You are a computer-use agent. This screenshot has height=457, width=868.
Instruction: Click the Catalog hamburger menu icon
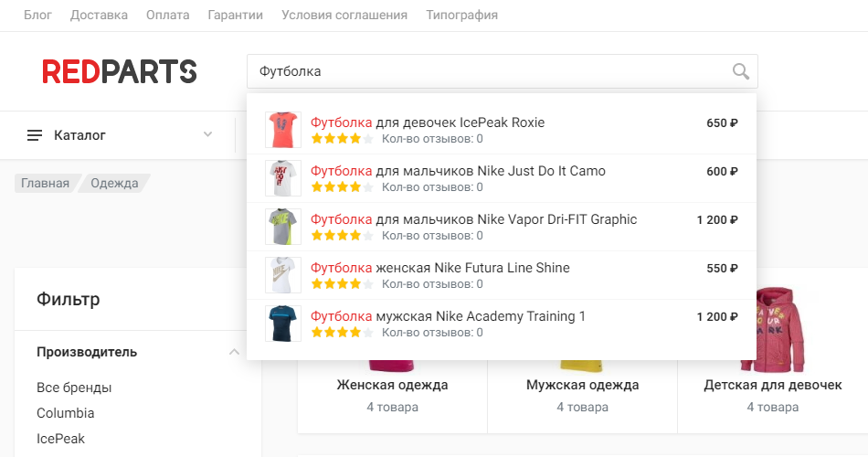tap(35, 135)
